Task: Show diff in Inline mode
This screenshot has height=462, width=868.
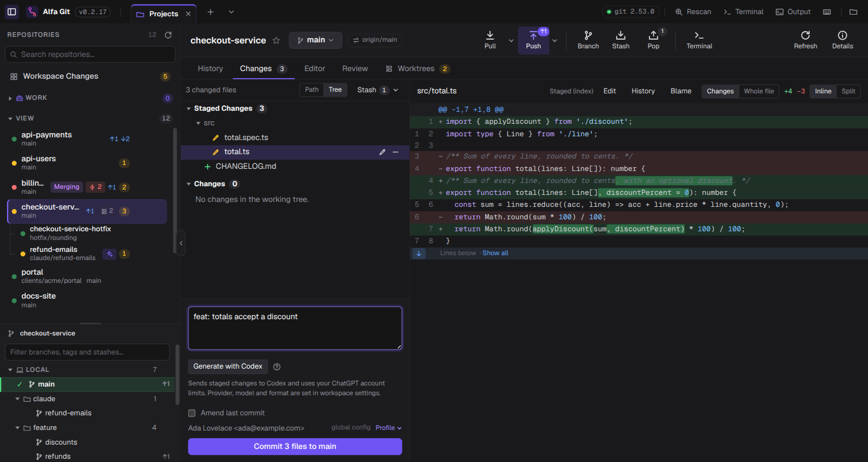Action: 823,91
